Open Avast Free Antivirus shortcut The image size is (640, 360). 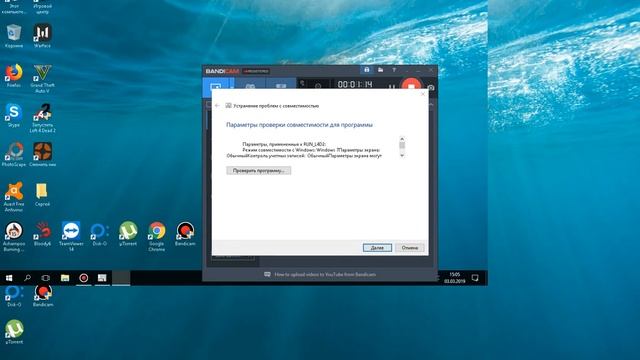click(x=14, y=197)
